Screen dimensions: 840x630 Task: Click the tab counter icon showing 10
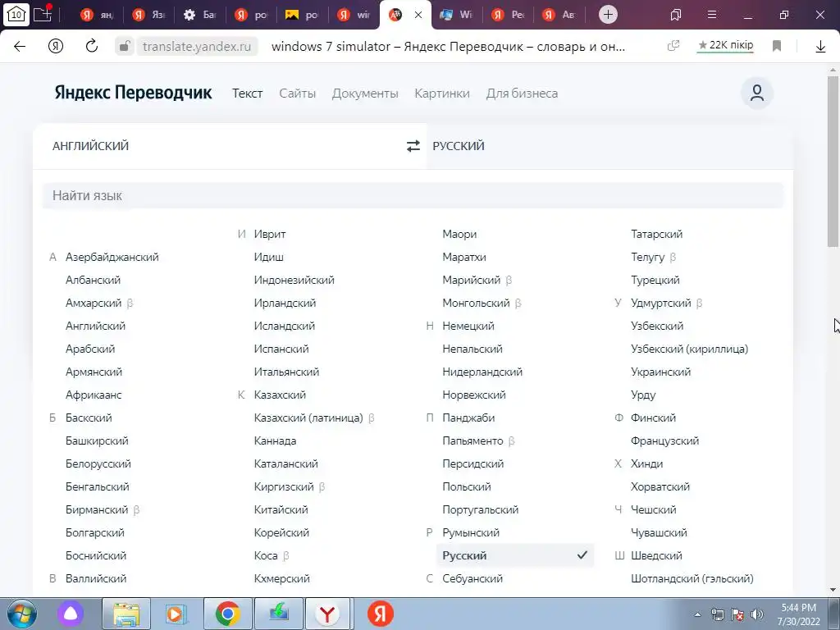(16, 15)
